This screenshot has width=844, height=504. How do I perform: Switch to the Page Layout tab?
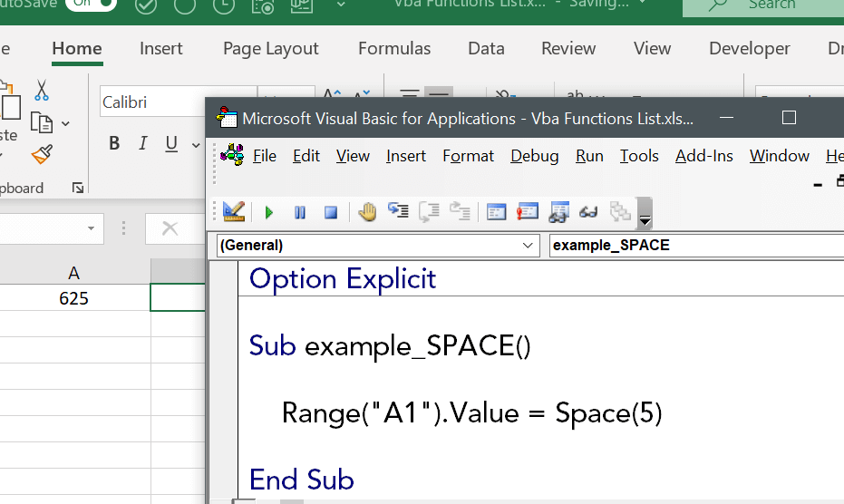[x=271, y=49]
